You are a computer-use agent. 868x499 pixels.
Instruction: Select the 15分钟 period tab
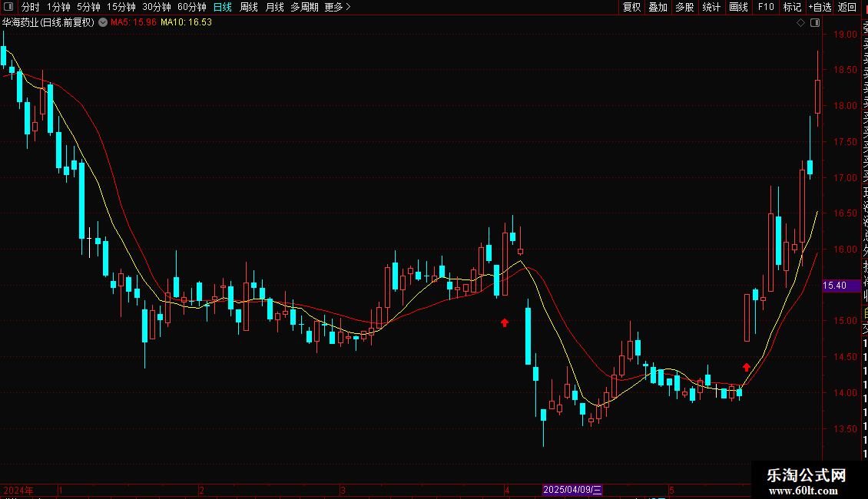point(121,7)
